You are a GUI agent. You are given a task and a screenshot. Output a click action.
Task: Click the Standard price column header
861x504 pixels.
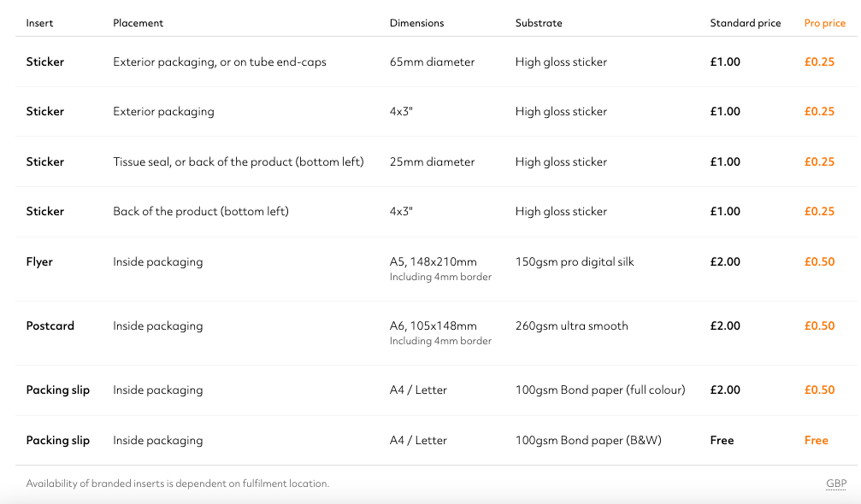pyautogui.click(x=745, y=23)
